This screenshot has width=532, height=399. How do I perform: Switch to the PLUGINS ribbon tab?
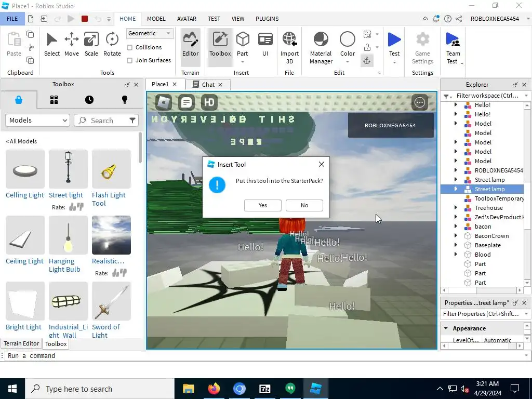(267, 19)
